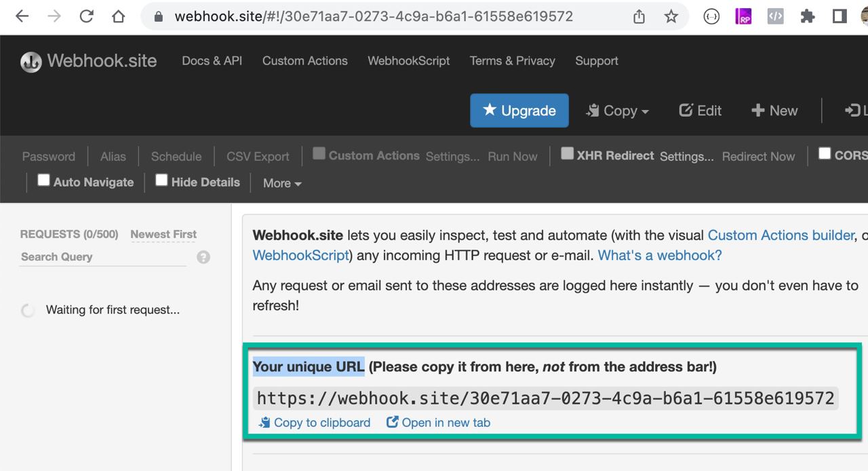Check the Hide Details checkbox
868x471 pixels.
161,181
